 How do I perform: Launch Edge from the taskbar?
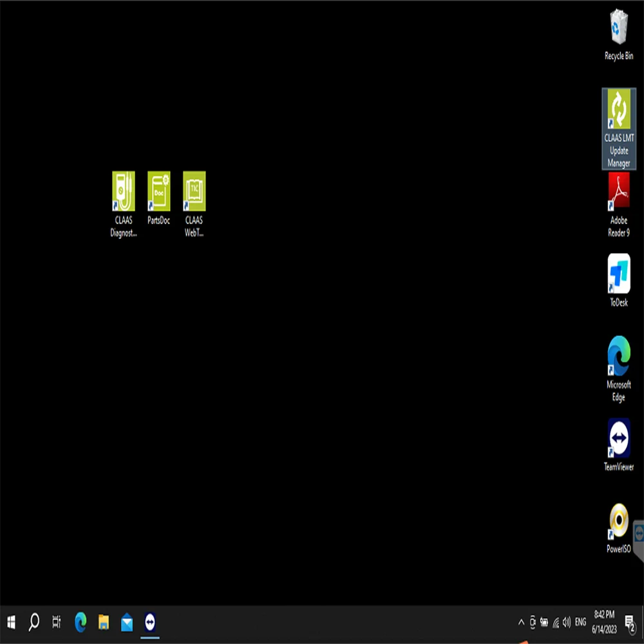(80, 622)
